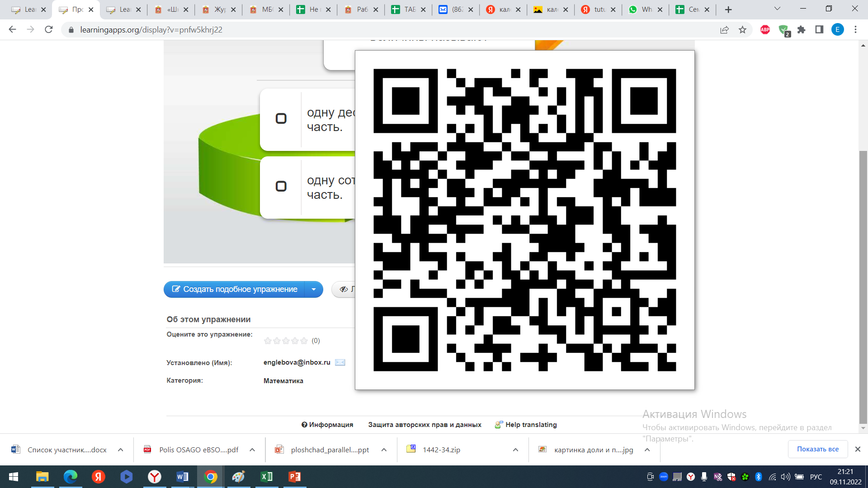
Task: Click the Bluetooth tray icon
Action: coord(759,477)
